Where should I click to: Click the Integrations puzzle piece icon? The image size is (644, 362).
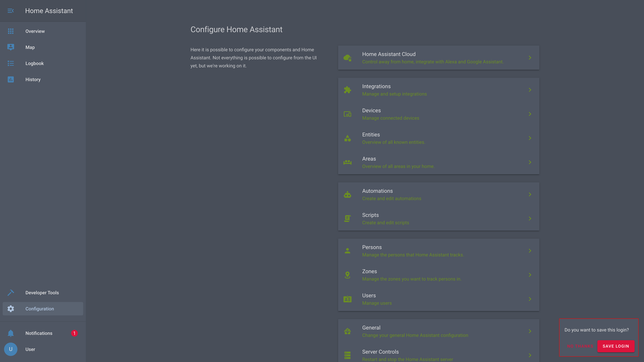347,90
